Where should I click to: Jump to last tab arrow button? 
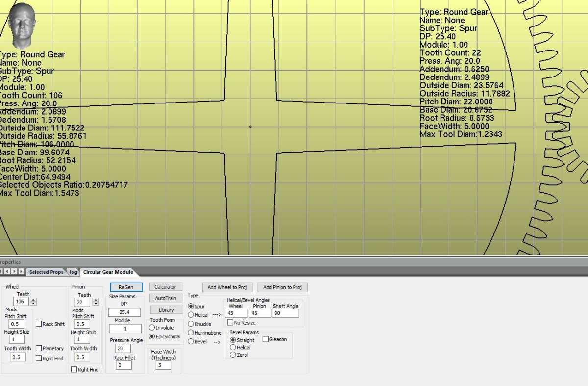point(21,271)
